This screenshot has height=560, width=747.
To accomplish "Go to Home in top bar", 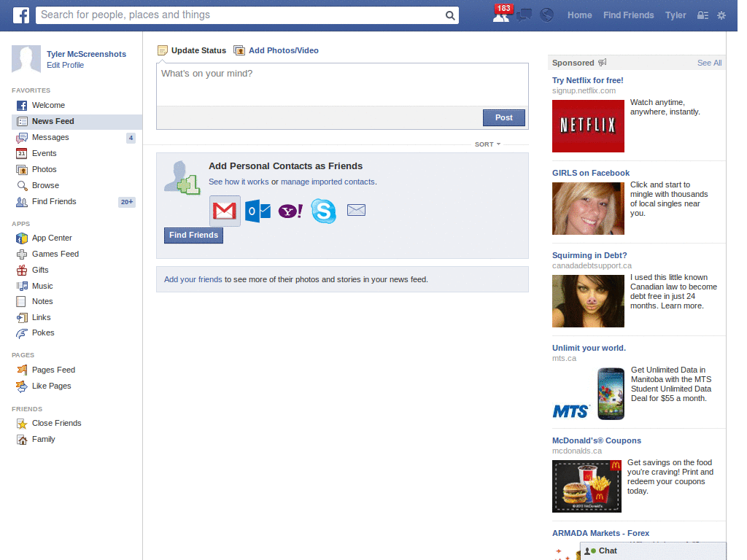I will [x=579, y=15].
